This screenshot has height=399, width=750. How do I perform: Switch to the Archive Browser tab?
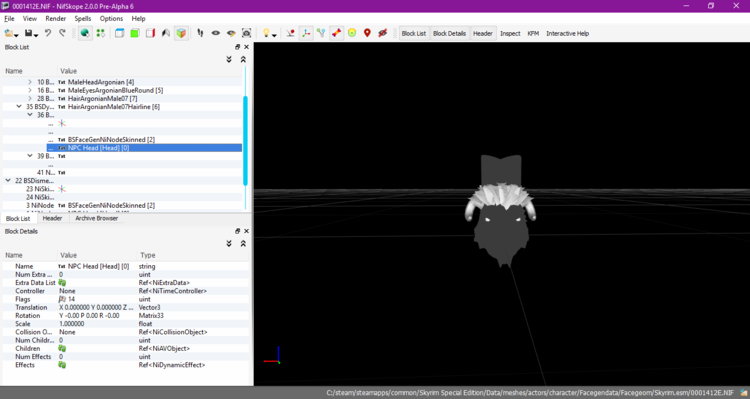click(x=96, y=218)
